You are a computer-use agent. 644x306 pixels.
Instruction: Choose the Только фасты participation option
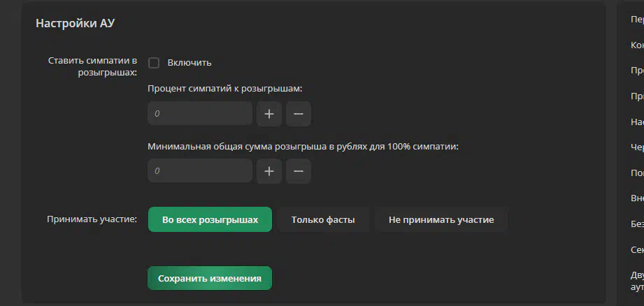coord(323,219)
